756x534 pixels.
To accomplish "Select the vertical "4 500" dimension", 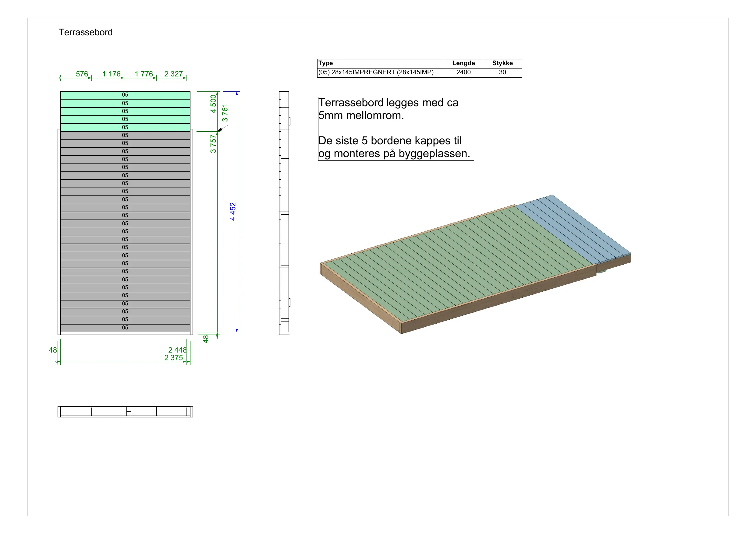I will click(213, 104).
